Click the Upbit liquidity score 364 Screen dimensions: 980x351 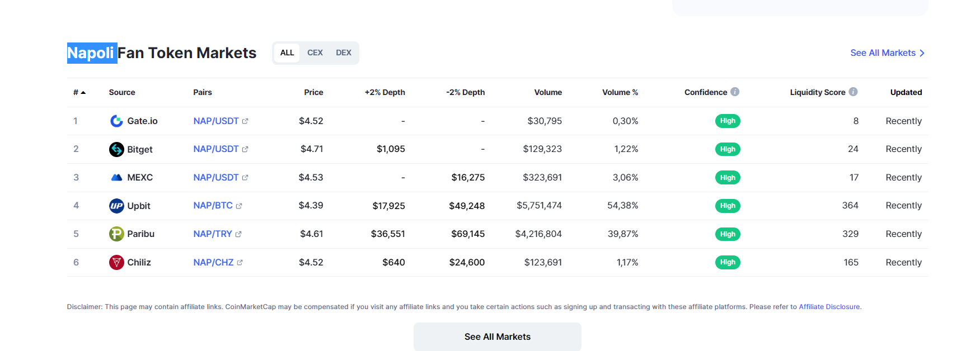[850, 206]
